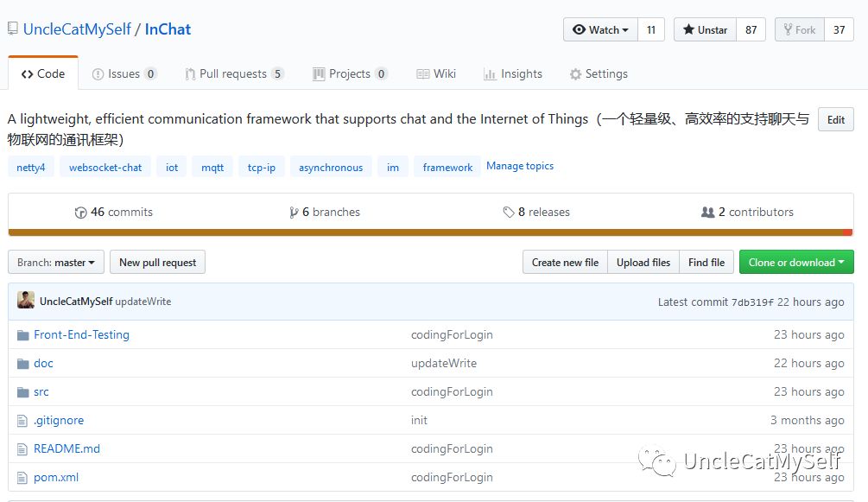This screenshot has height=502, width=868.
Task: Click the file icon for .gitignore
Action: [x=22, y=421]
